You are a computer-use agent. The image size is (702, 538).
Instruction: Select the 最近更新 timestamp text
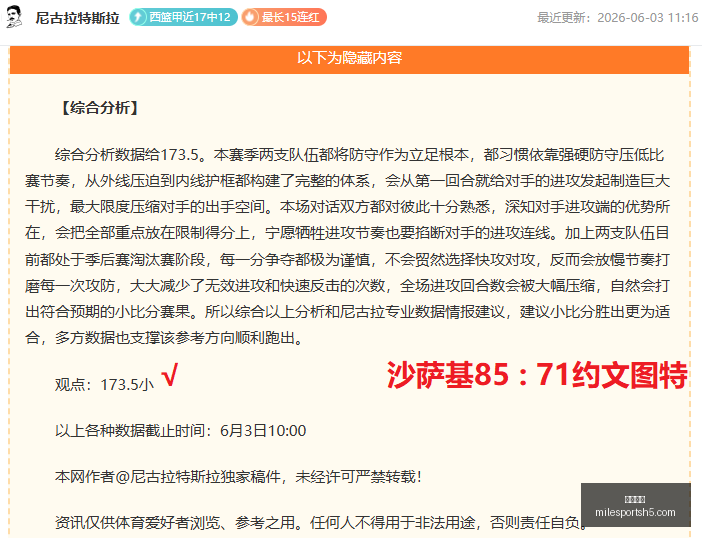point(617,18)
